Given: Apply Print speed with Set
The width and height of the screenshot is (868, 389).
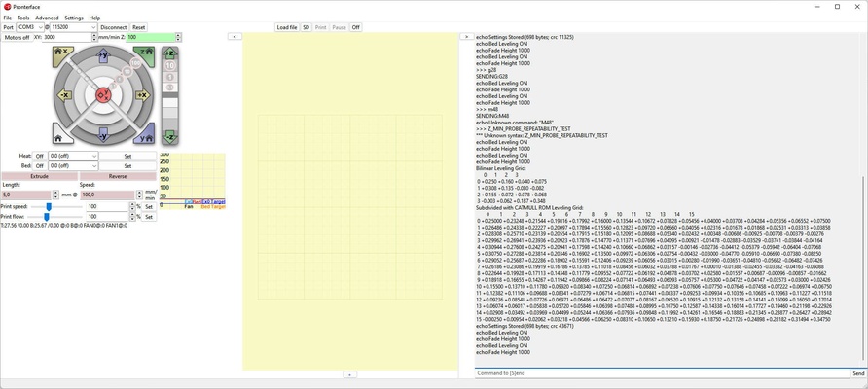Looking at the screenshot, I should click(x=148, y=206).
